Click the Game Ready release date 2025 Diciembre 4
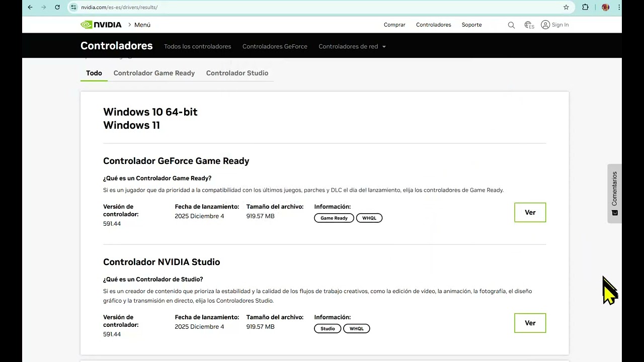This screenshot has height=362, width=644. (x=199, y=216)
